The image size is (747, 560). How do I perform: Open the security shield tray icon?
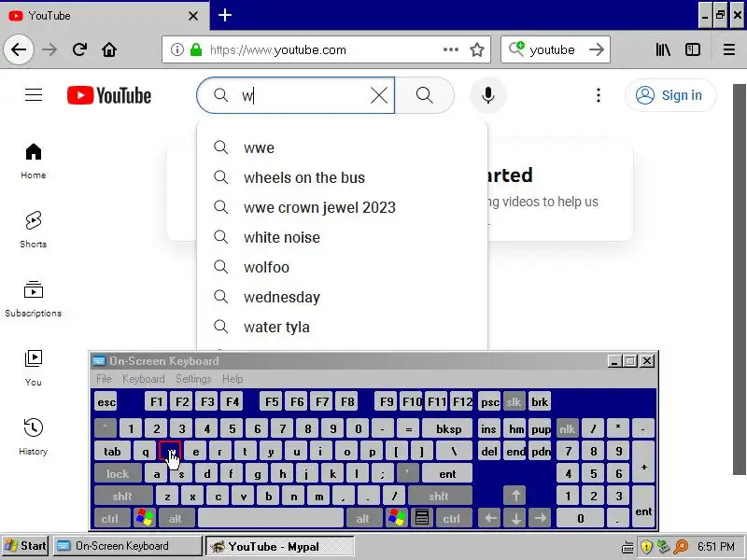[x=646, y=547]
